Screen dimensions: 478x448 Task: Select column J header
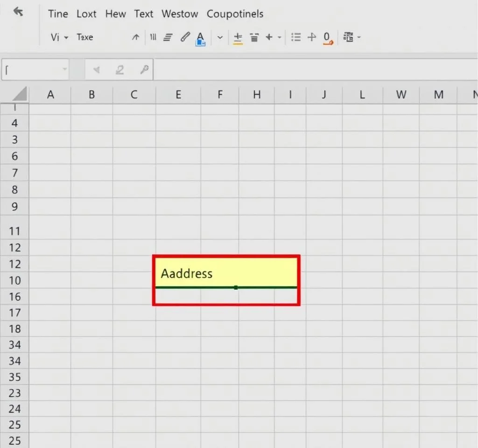tap(324, 95)
